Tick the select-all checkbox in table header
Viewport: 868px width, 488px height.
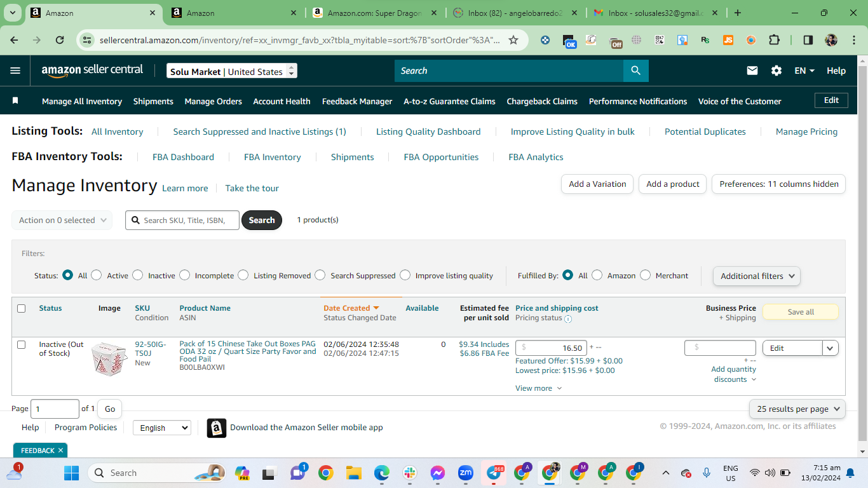pos(22,308)
